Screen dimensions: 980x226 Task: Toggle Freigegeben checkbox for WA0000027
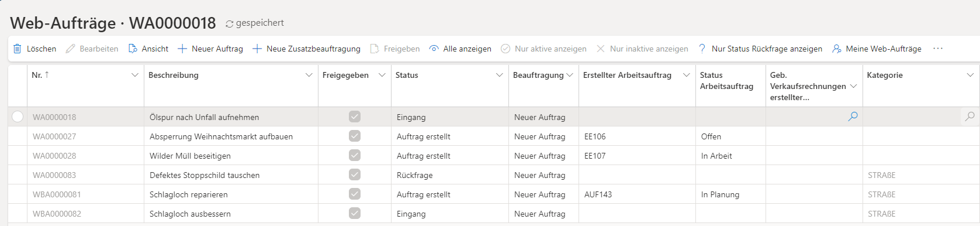pos(355,136)
